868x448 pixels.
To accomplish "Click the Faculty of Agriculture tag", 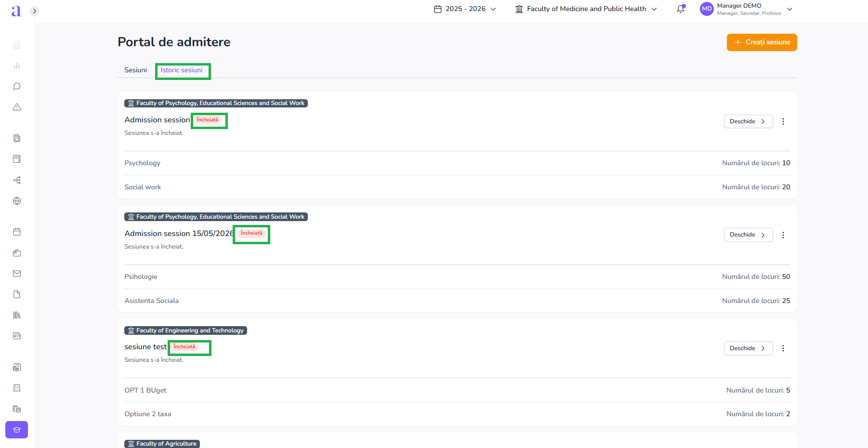I will (x=162, y=444).
